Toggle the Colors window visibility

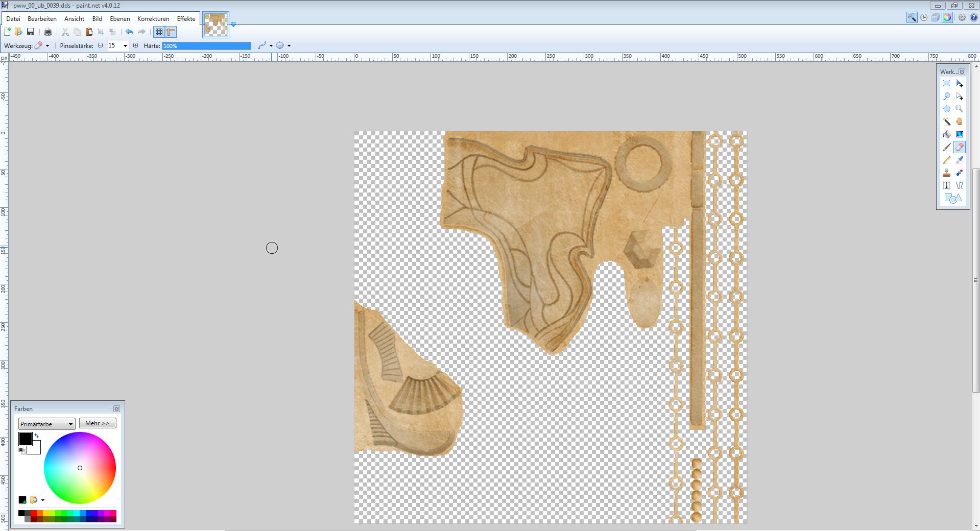coord(947,17)
